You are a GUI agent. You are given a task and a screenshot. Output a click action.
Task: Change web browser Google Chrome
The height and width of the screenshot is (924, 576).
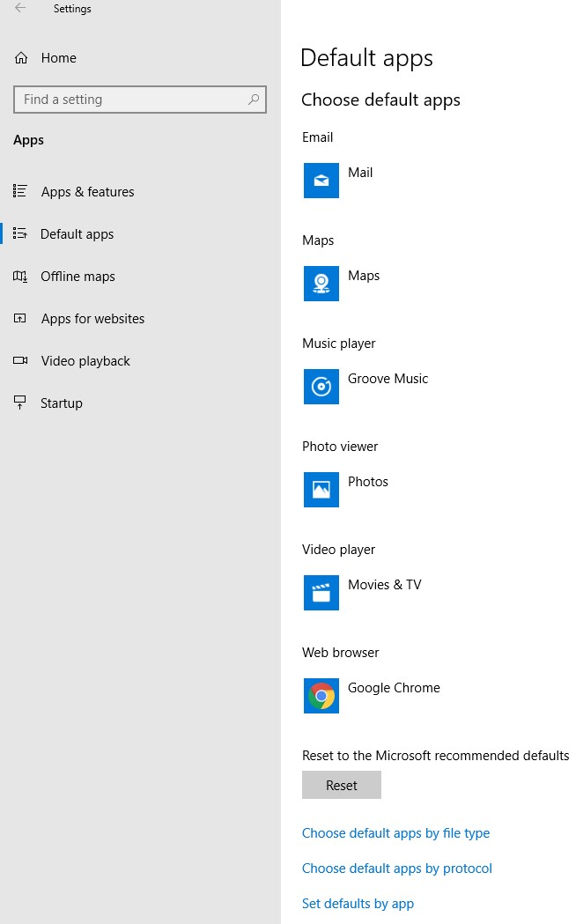point(394,688)
